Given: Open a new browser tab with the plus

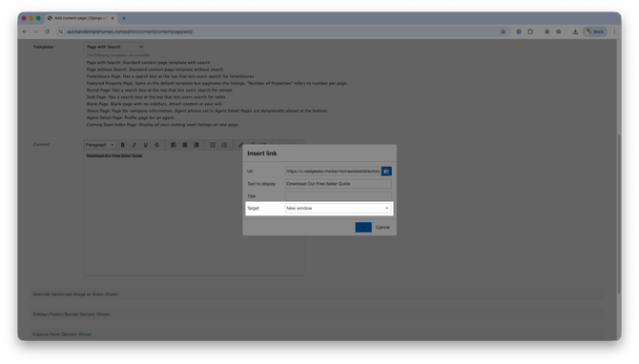Looking at the screenshot, I should pos(124,18).
